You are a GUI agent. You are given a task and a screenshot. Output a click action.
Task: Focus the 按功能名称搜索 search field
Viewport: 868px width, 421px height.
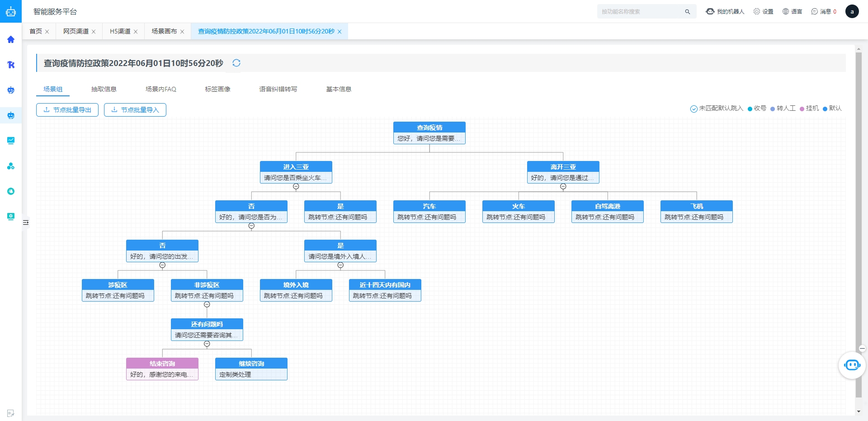tap(646, 12)
